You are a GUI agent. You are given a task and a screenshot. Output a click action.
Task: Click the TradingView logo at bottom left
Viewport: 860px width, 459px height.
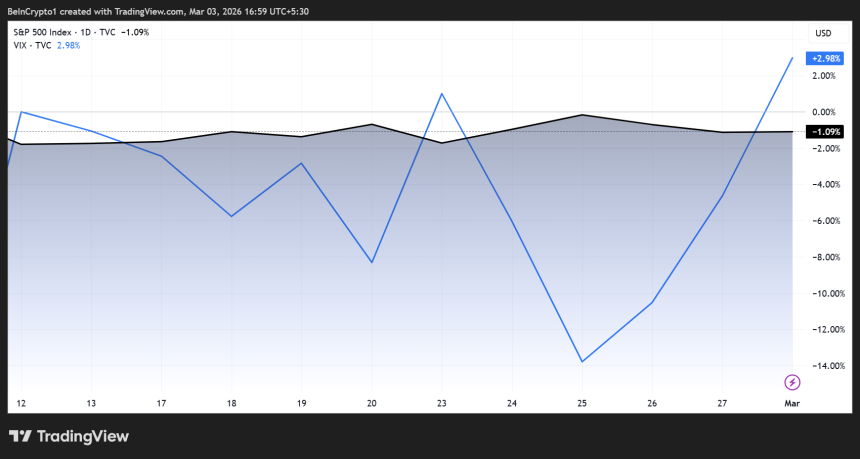[69, 436]
